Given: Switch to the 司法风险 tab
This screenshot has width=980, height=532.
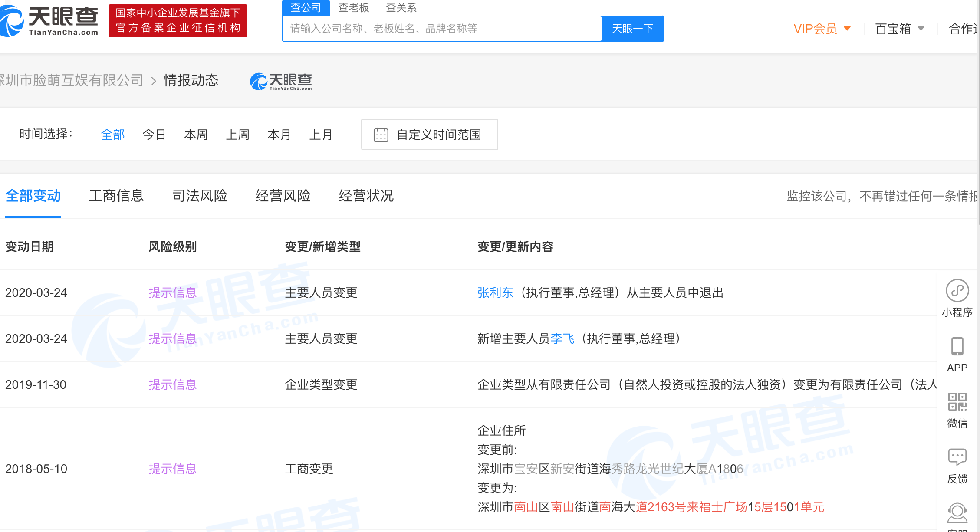Looking at the screenshot, I should 200,196.
